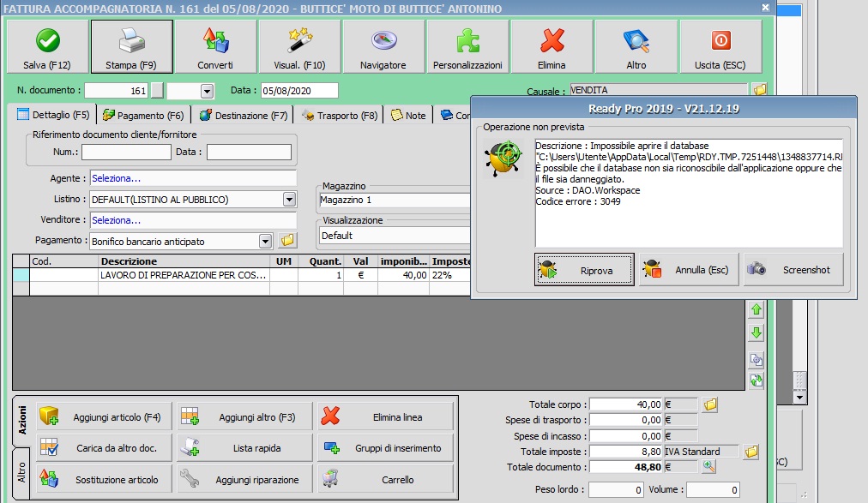
Task: Click the Descrizione column header
Action: 184,261
